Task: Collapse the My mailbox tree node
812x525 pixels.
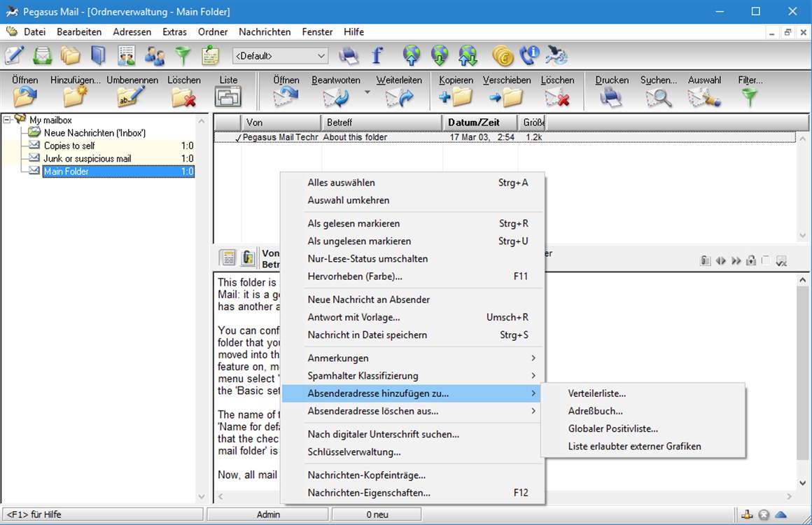Action: [x=7, y=120]
